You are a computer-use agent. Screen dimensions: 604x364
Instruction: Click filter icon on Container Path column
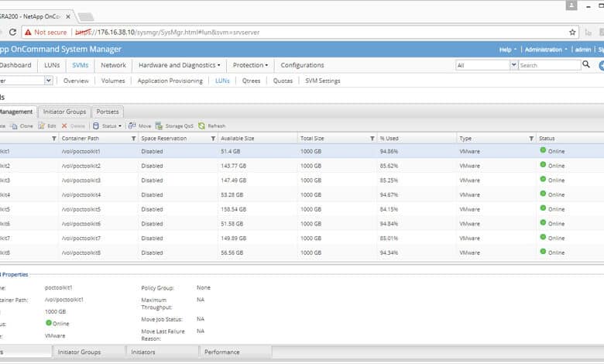[x=133, y=139]
